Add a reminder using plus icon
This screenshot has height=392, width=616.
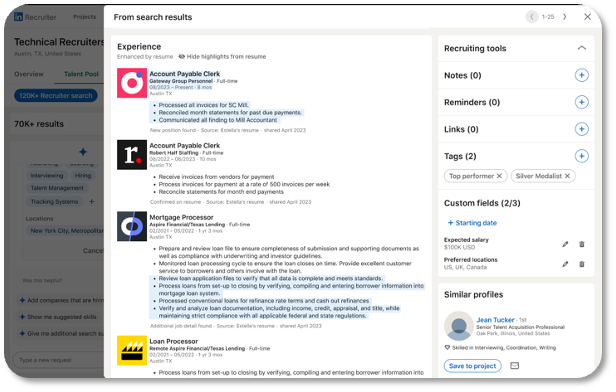coord(581,102)
